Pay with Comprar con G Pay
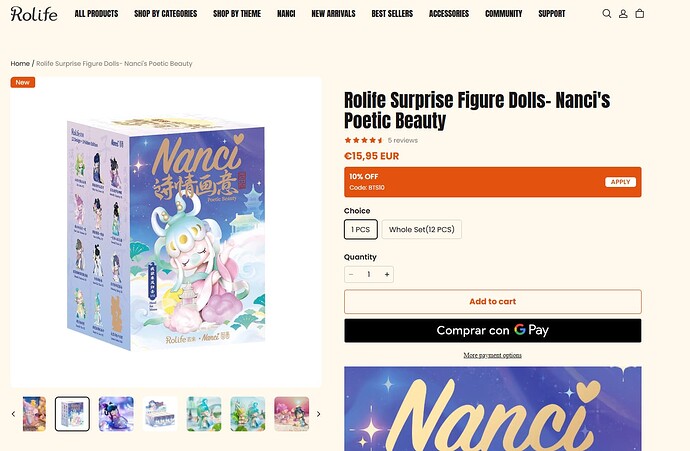Image resolution: width=690 pixels, height=451 pixels. [492, 331]
